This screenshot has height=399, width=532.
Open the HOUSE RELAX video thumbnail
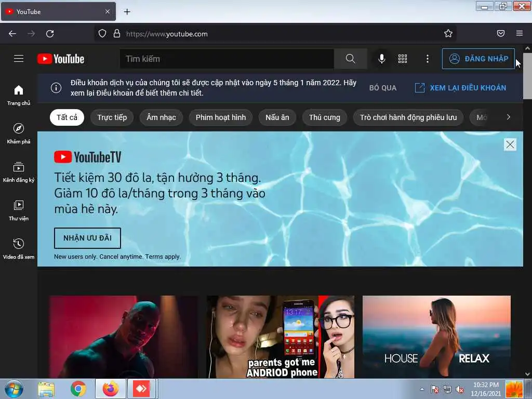click(x=436, y=337)
